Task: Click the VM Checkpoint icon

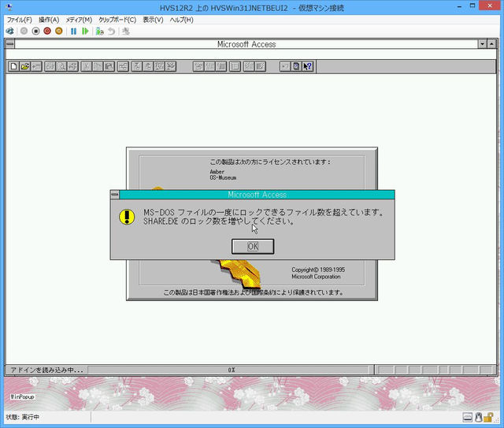Action: [100, 32]
